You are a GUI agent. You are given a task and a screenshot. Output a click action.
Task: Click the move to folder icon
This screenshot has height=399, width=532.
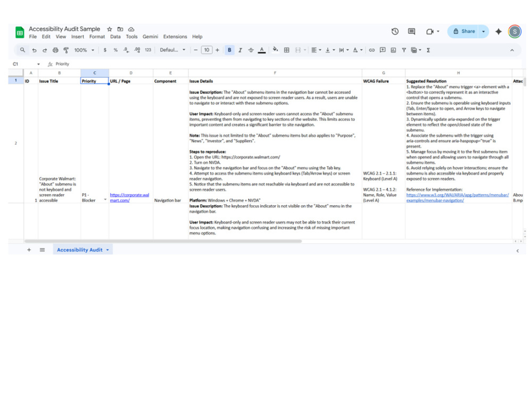[120, 29]
